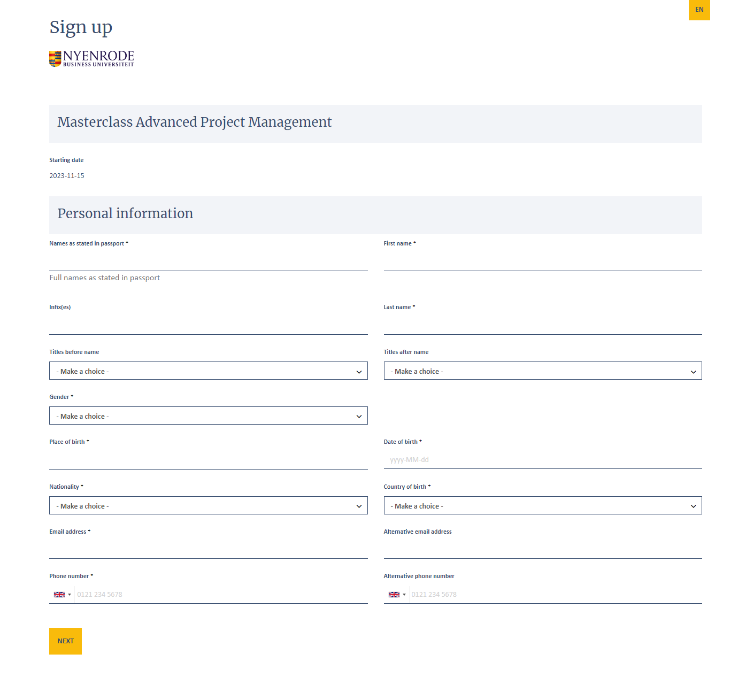Select the Nationality dropdown
Image resolution: width=754 pixels, height=700 pixels.
[x=208, y=506]
